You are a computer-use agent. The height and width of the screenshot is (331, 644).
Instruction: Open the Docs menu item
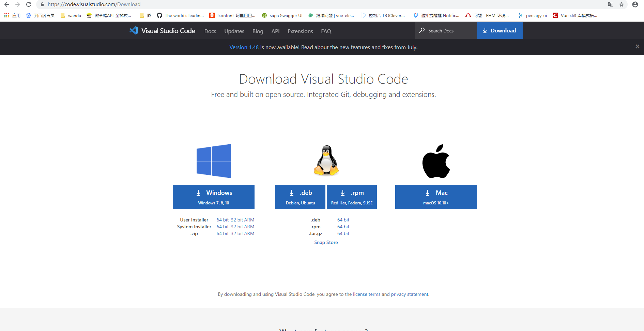pos(210,31)
